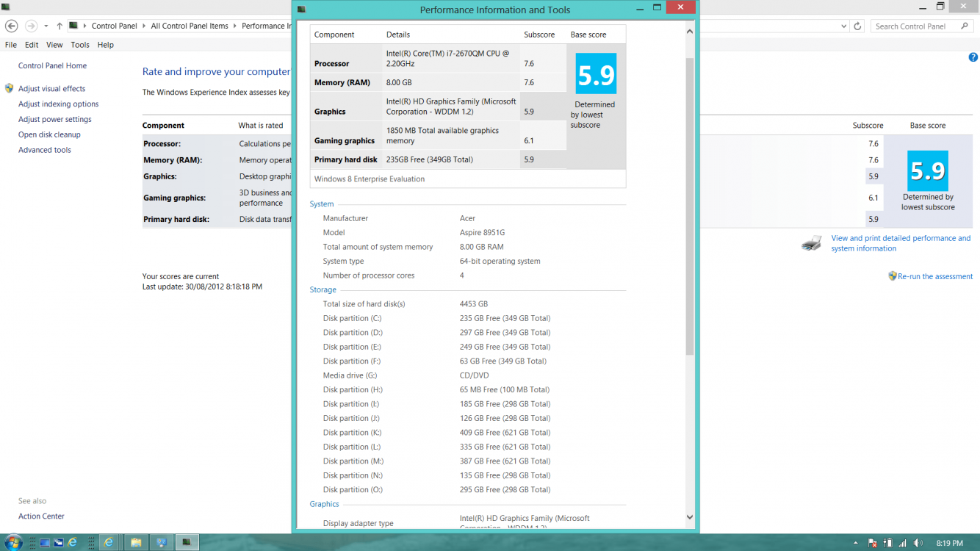
Task: Launch Internet Explorer from quick launch
Action: pyautogui.click(x=73, y=543)
